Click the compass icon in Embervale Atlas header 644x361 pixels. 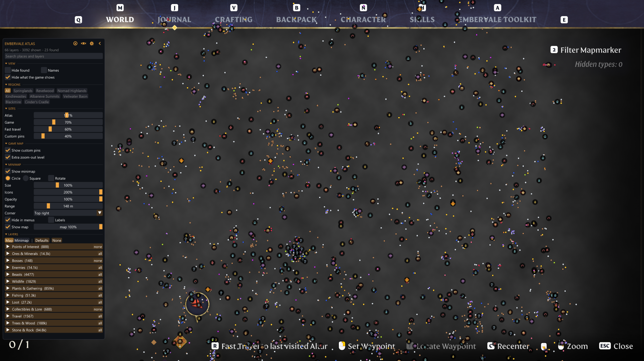75,44
